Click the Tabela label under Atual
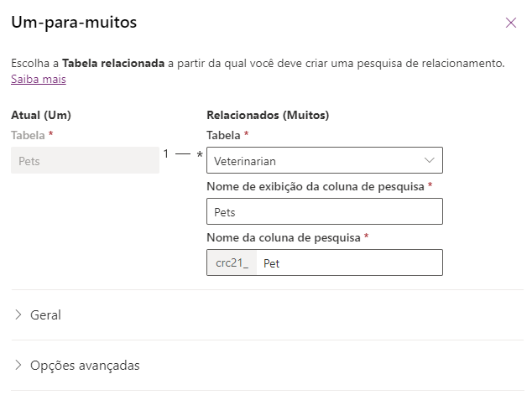The height and width of the screenshot is (400, 532). (x=28, y=135)
